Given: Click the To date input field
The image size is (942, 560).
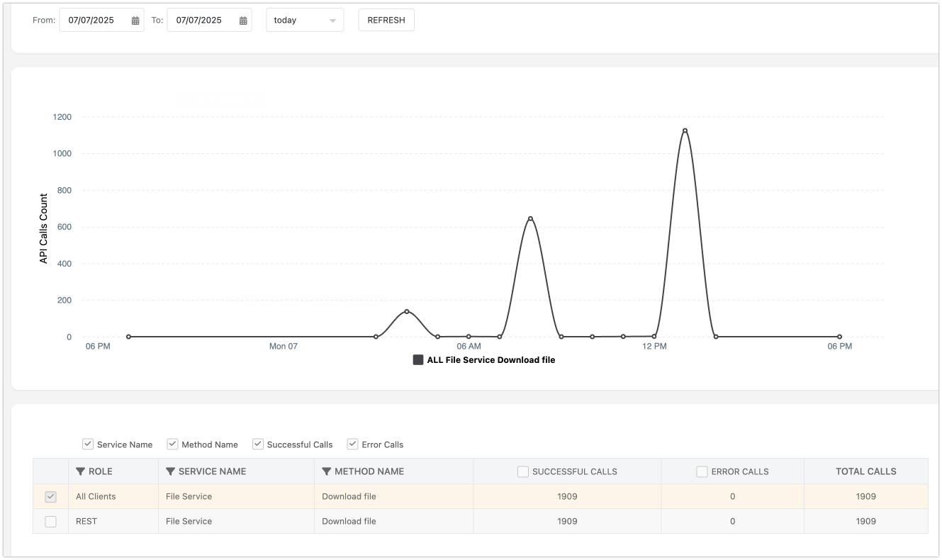Looking at the screenshot, I should 200,21.
